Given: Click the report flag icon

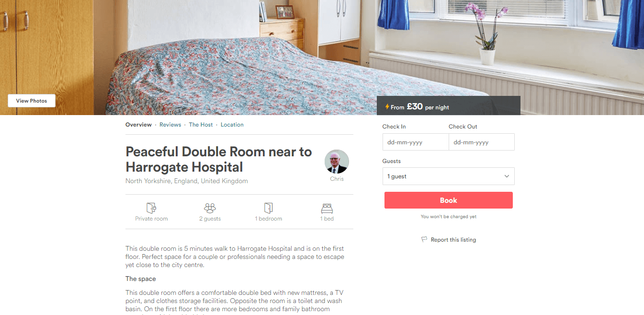Looking at the screenshot, I should 424,239.
